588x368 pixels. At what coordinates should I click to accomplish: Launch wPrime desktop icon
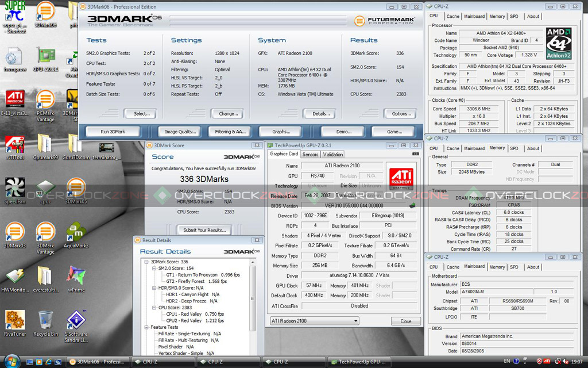[76, 280]
